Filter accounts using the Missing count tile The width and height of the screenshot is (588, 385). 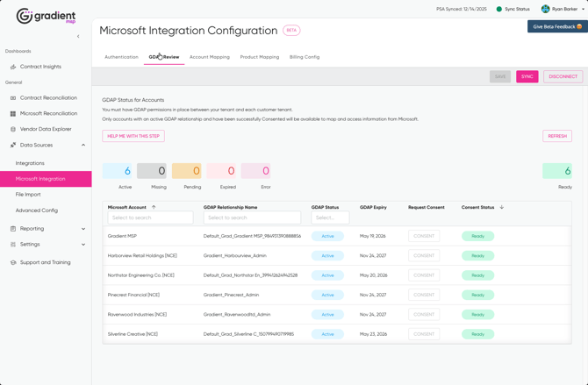(x=152, y=171)
